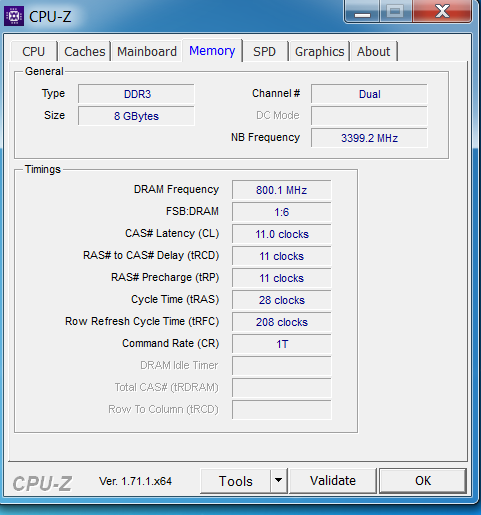Click the FSB:DRAM label
This screenshot has height=515, width=481.
click(x=192, y=211)
